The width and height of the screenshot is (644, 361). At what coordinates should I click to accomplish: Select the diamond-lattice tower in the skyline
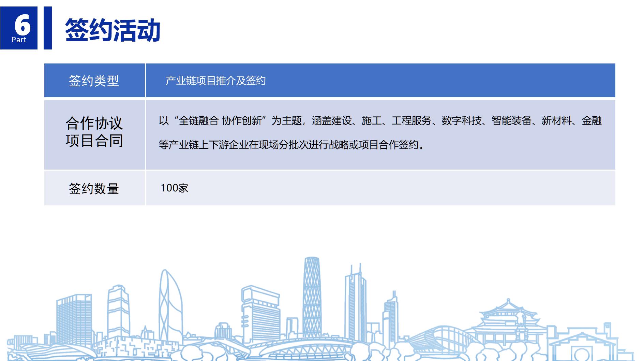(x=312, y=297)
